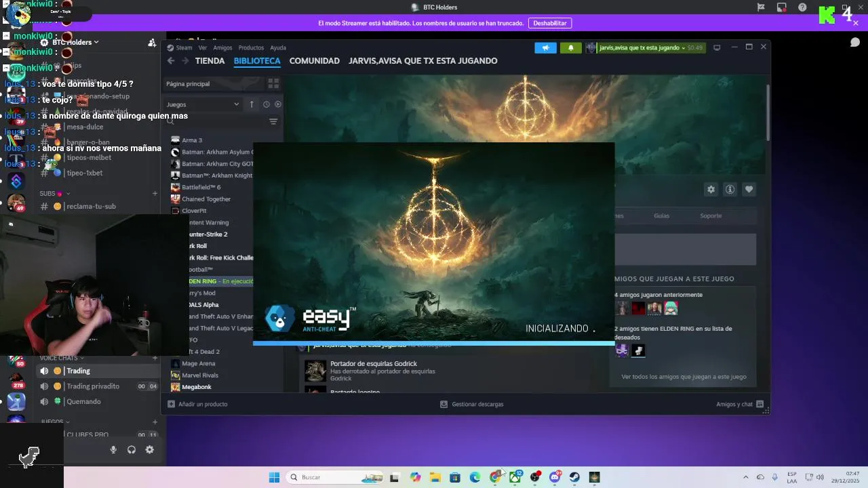This screenshot has width=868, height=488.
Task: Add channel with plus next to SUBS
Action: pos(155,193)
